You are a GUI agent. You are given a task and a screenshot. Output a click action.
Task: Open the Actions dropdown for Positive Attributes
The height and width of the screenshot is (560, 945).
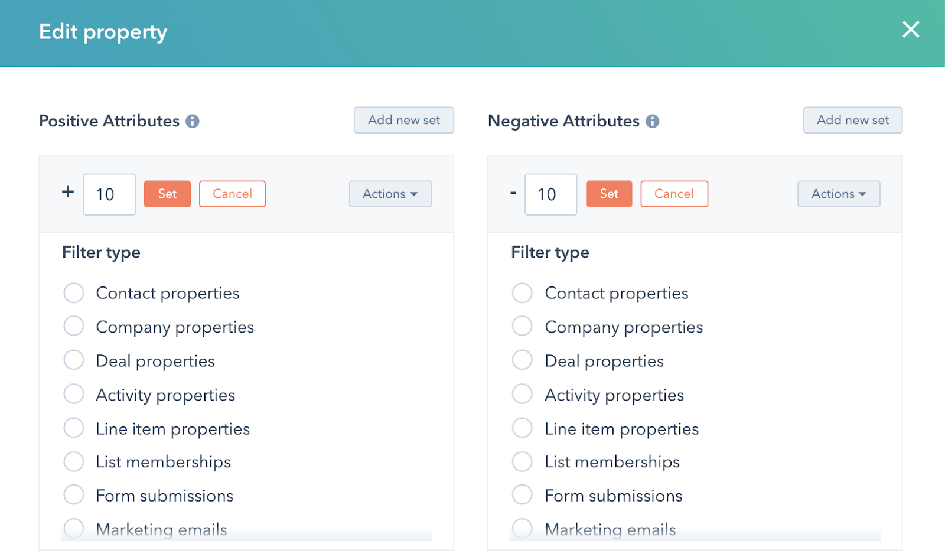390,194
